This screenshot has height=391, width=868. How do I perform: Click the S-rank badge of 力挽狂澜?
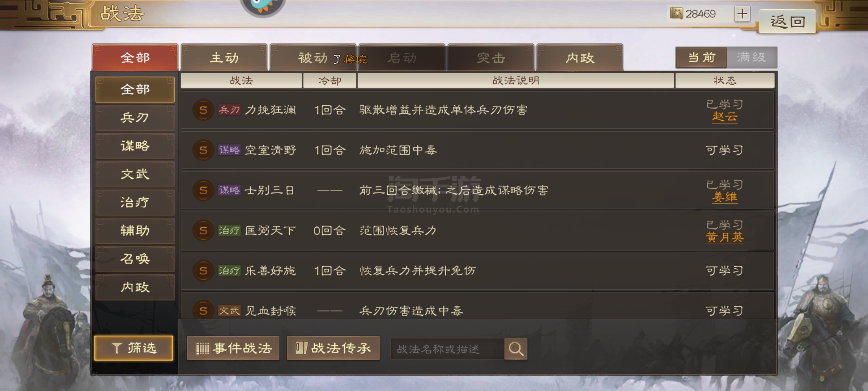(x=203, y=110)
